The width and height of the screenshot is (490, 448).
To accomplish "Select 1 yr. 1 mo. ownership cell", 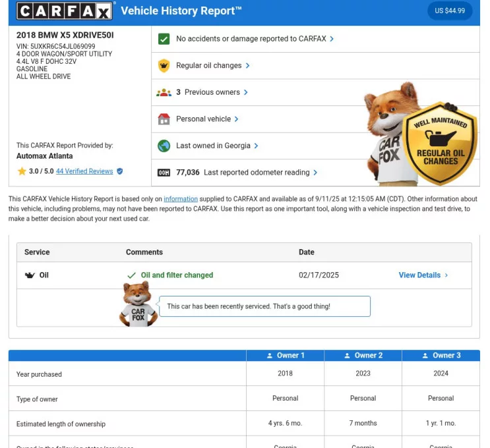I will tap(441, 423).
